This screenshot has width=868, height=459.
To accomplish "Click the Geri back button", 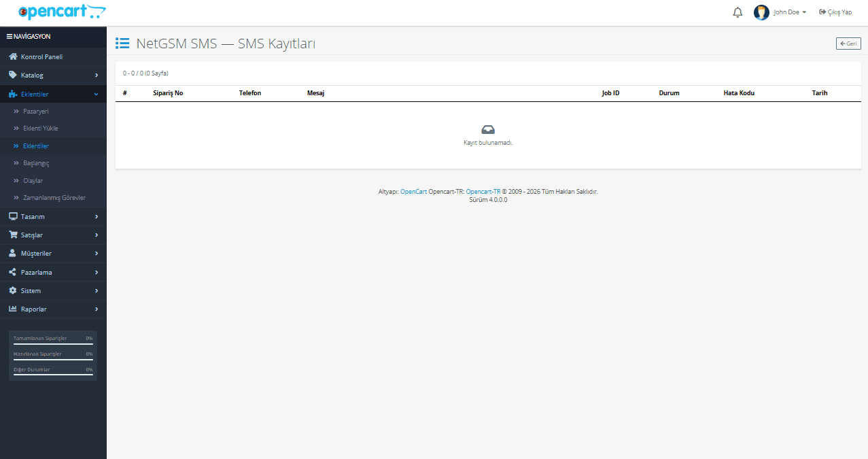I will [x=848, y=44].
